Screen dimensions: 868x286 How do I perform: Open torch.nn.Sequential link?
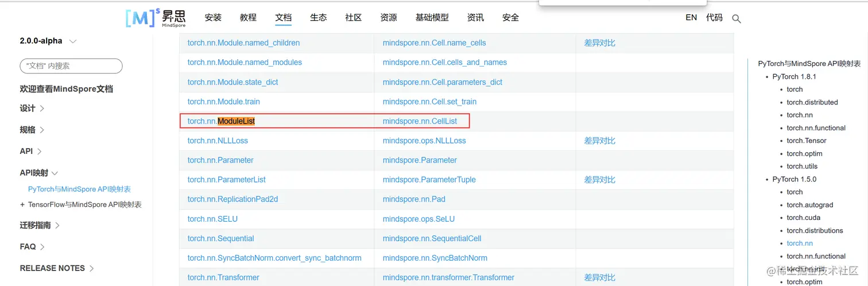pyautogui.click(x=220, y=238)
